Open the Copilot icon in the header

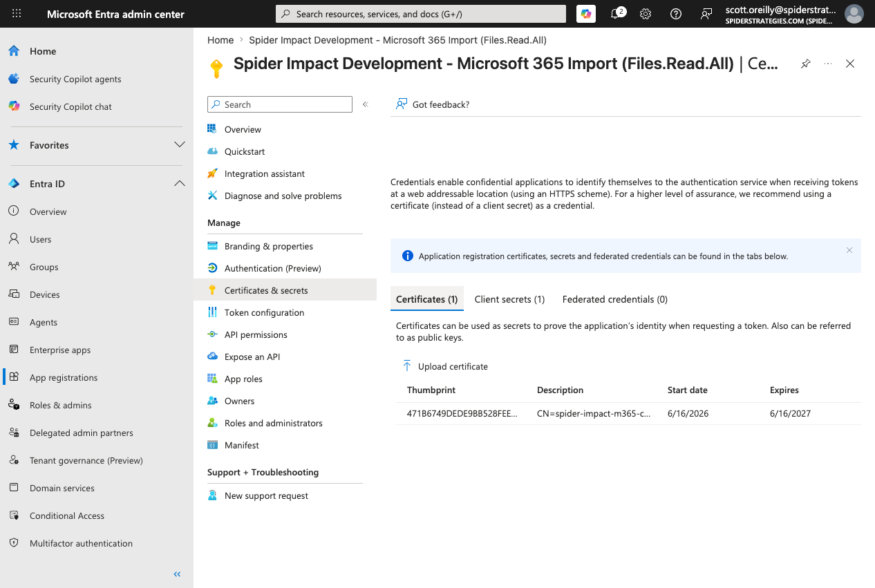(x=586, y=14)
